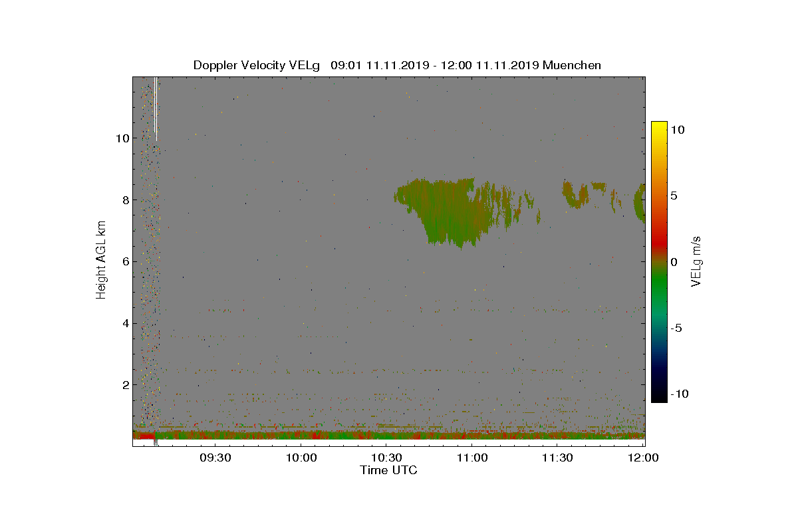
Task: Click the height tick label 4
Action: coord(124,323)
